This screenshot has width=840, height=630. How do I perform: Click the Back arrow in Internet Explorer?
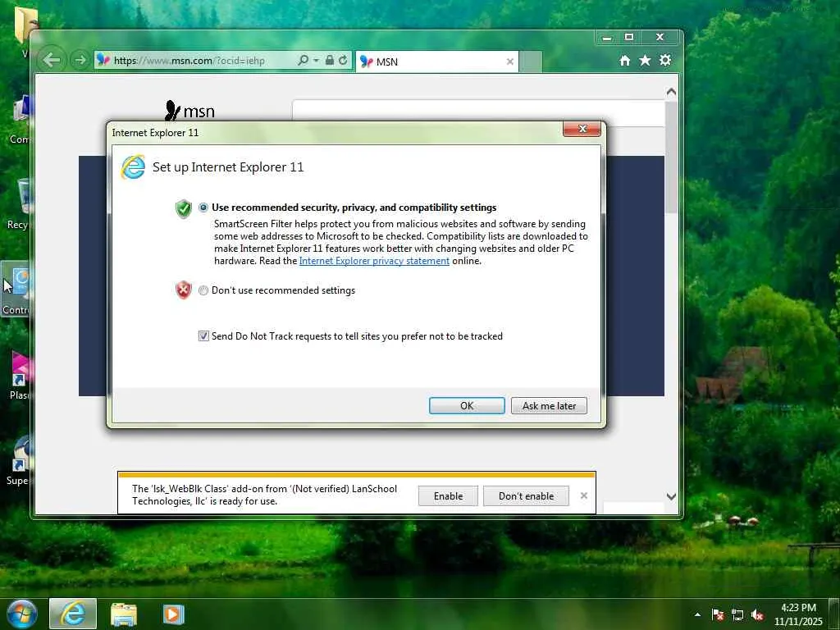(x=52, y=60)
